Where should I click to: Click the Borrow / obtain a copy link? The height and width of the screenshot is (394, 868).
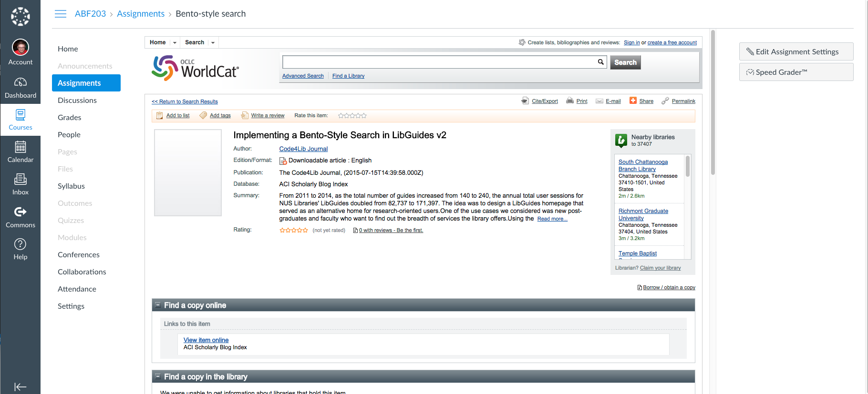tap(669, 287)
